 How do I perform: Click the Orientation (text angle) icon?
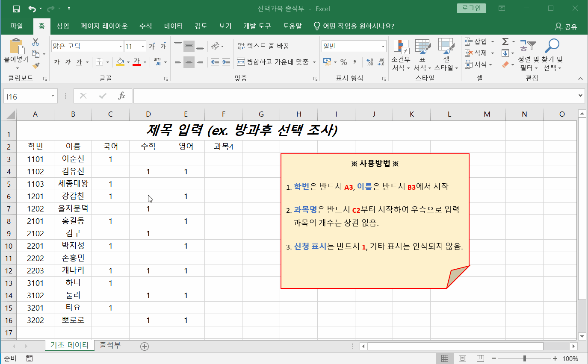(215, 46)
